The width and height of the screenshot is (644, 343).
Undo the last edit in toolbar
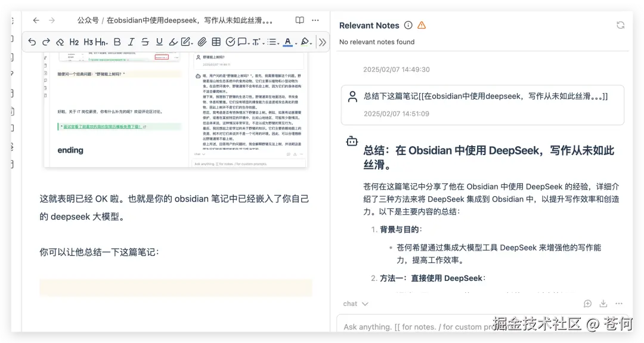pos(32,42)
